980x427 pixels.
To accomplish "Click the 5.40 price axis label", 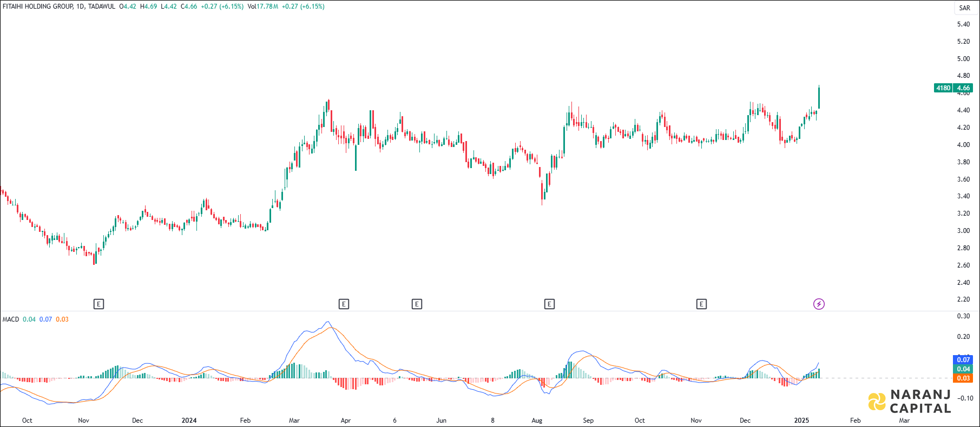I will coord(963,24).
